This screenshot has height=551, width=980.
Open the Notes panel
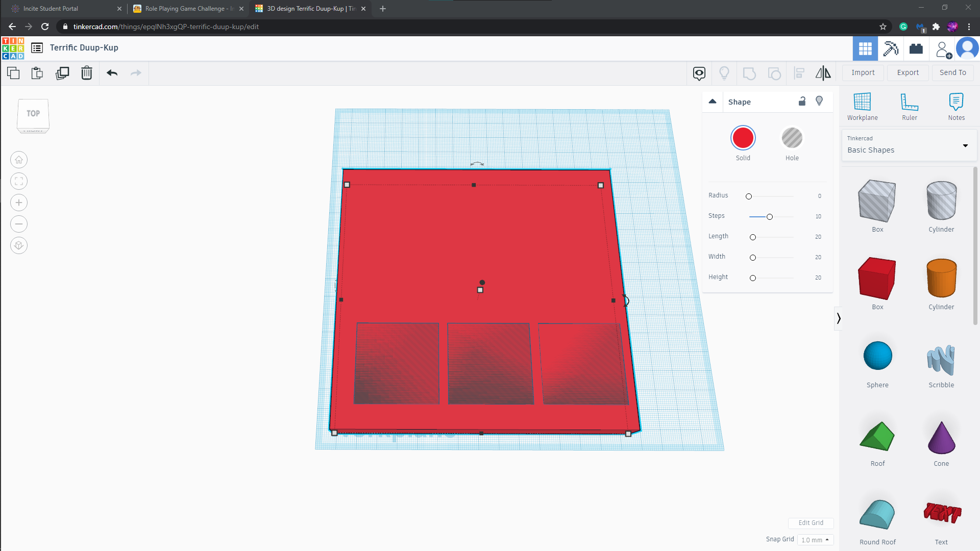click(957, 106)
